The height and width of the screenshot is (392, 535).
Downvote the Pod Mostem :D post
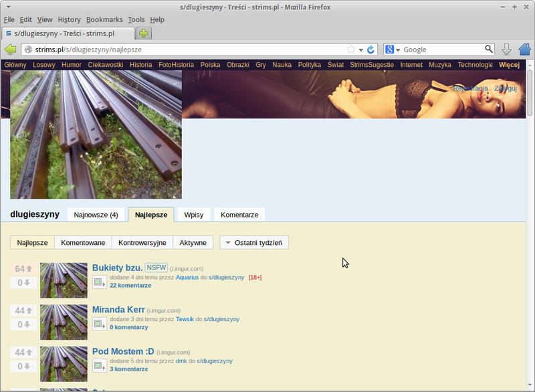(x=23, y=367)
